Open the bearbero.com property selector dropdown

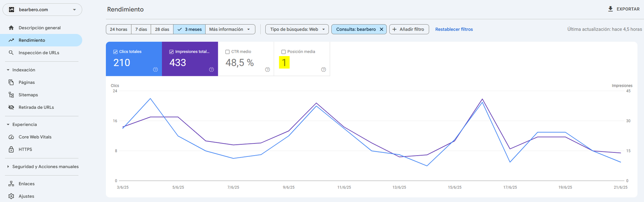tap(42, 10)
